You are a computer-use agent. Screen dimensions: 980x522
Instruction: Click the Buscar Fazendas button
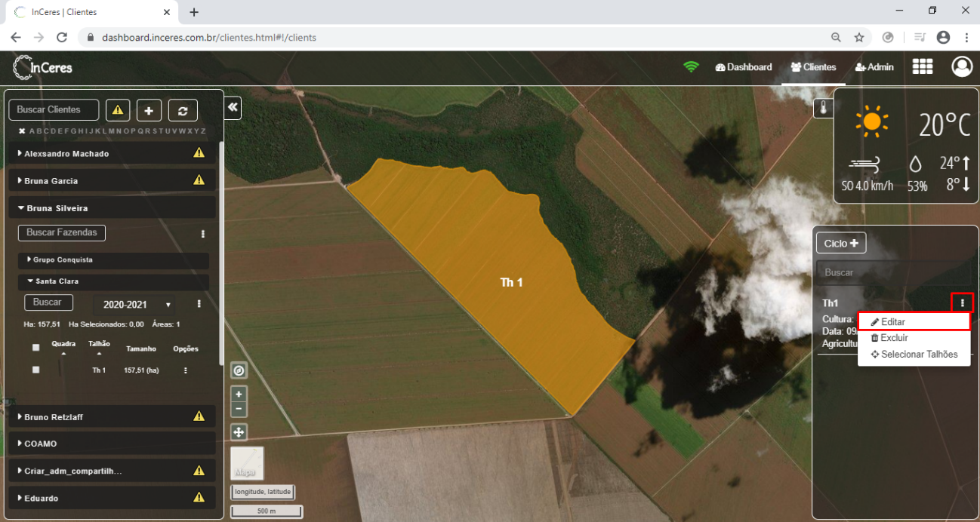(62, 232)
